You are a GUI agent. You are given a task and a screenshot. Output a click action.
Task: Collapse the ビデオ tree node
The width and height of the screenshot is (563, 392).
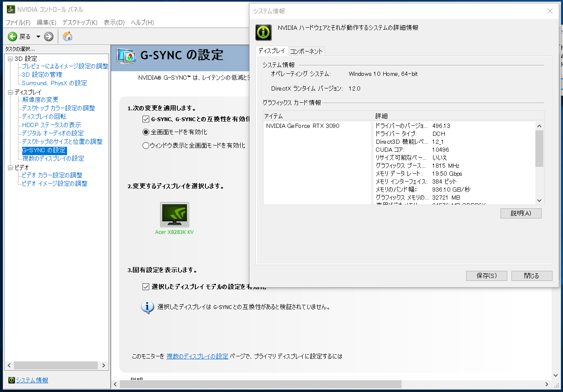pos(10,168)
